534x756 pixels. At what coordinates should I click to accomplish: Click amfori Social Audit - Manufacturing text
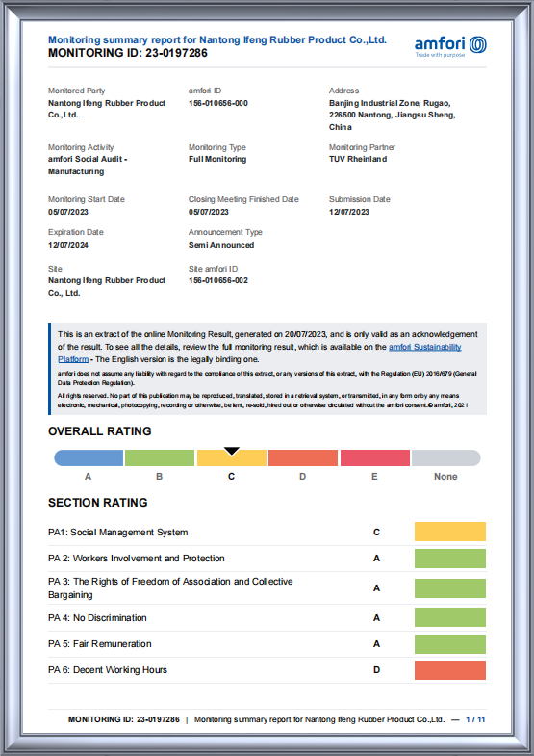[88, 166]
